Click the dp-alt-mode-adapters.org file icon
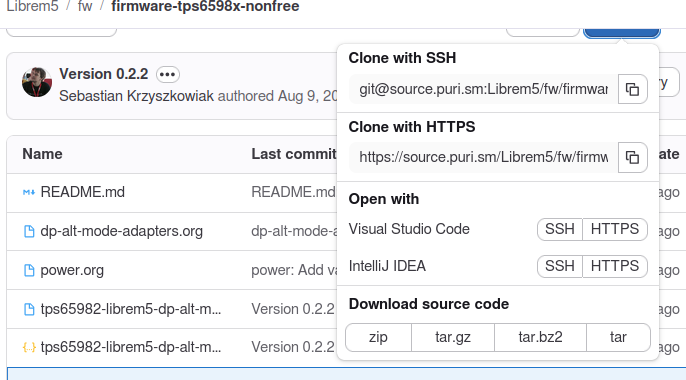The width and height of the screenshot is (686, 380). pyautogui.click(x=29, y=231)
